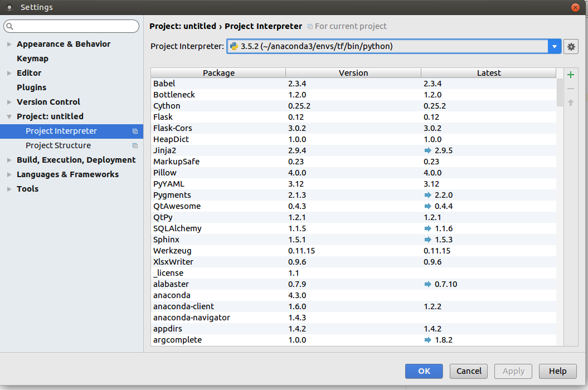Close the Settings dialog window

575,7
